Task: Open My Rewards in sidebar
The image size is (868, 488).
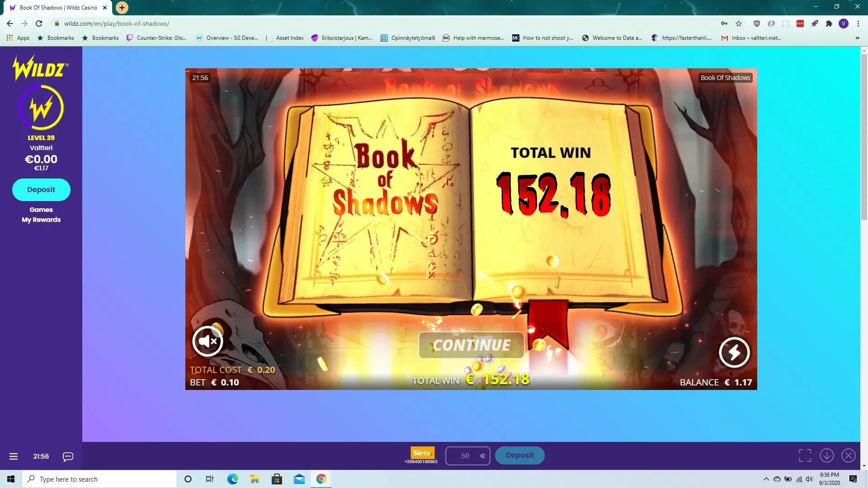Action: click(41, 220)
